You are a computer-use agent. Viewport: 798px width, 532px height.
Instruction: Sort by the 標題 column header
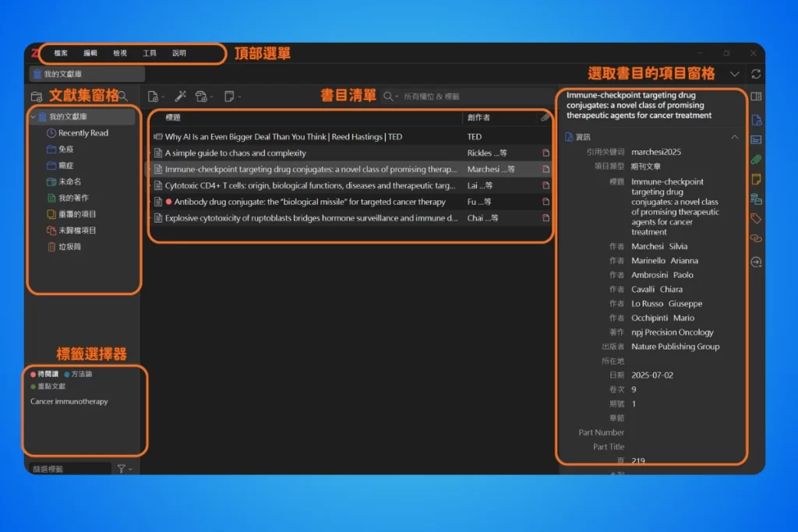[x=173, y=118]
